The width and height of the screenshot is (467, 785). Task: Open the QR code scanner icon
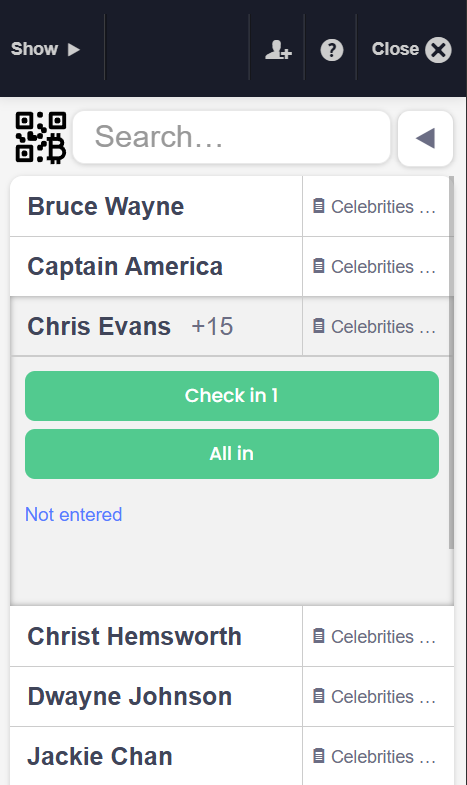tap(41, 138)
